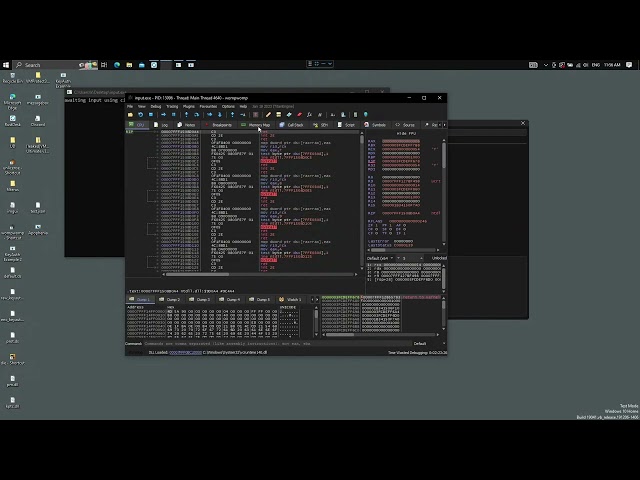Switch to the Notes tab
Image resolution: width=640 pixels, height=480 pixels.
click(x=186, y=125)
